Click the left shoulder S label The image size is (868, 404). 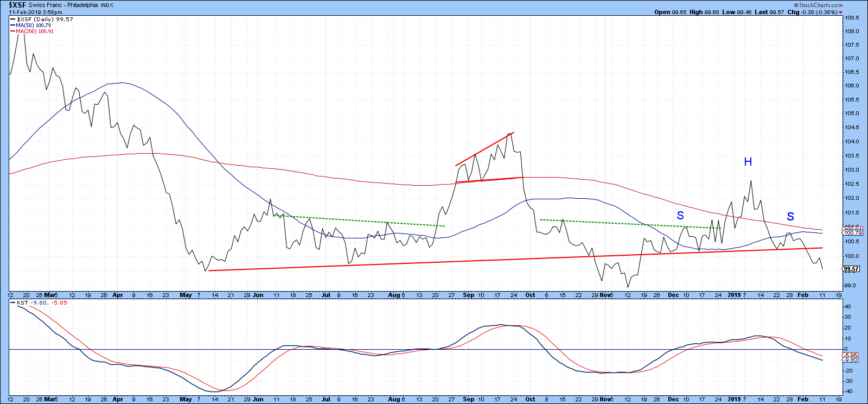(680, 216)
